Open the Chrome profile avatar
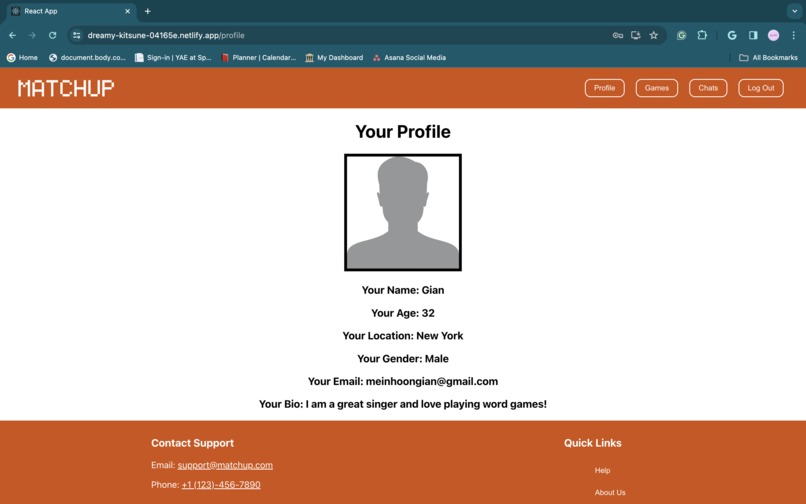Viewport: 806px width, 504px height. pyautogui.click(x=773, y=35)
